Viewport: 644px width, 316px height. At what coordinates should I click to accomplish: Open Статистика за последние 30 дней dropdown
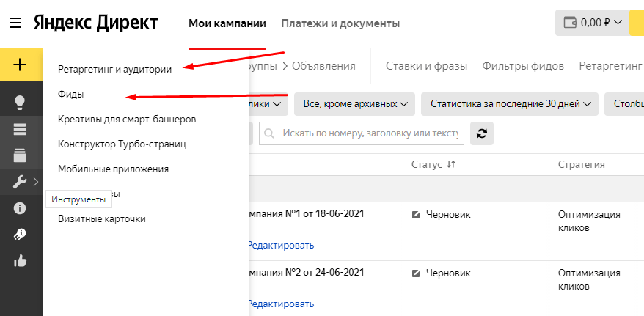click(x=511, y=104)
